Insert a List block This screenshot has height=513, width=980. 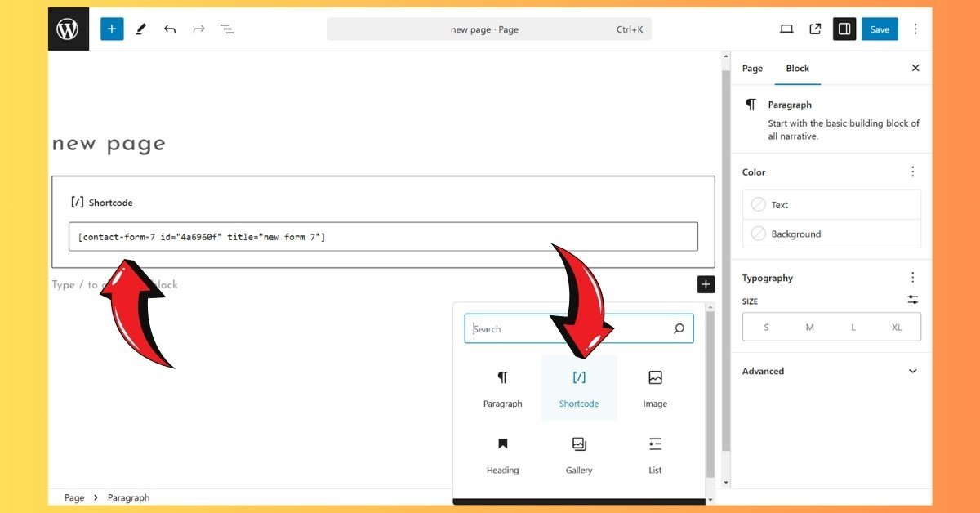(x=655, y=455)
